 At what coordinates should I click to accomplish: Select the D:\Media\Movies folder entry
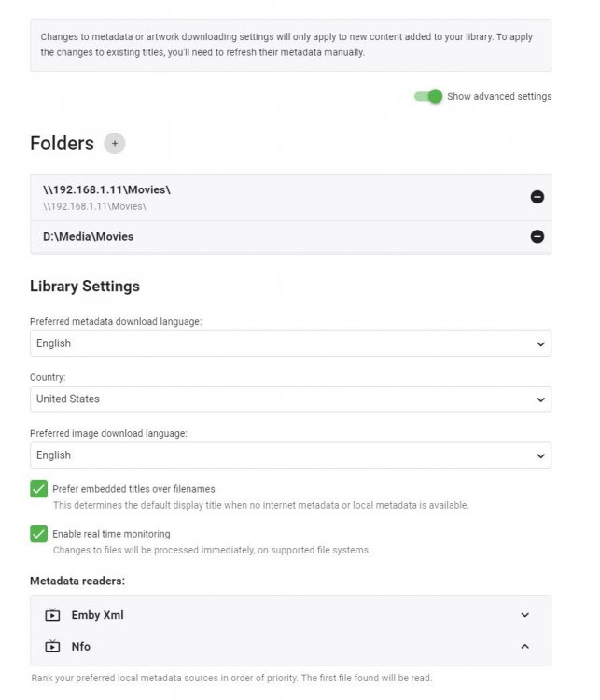[89, 237]
